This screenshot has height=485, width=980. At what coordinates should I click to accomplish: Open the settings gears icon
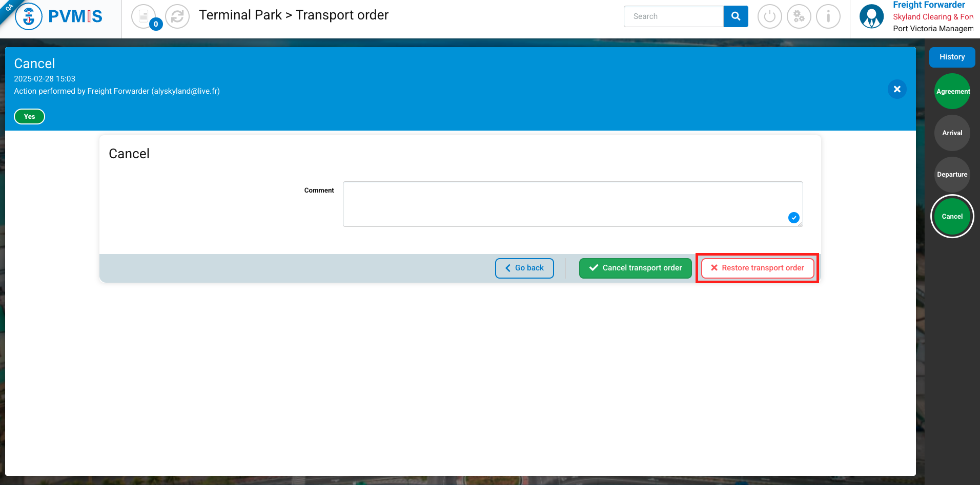coord(799,16)
